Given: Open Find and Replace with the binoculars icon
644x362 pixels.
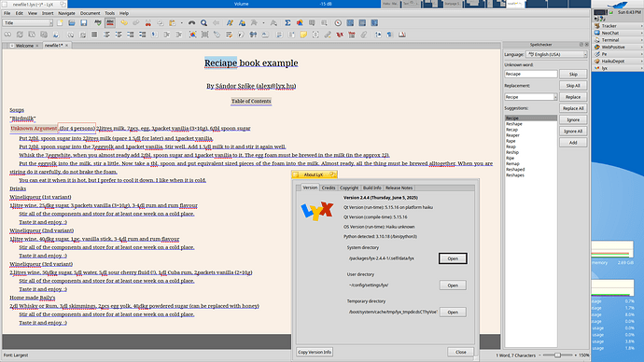Looking at the screenshot, I should coord(192,23).
